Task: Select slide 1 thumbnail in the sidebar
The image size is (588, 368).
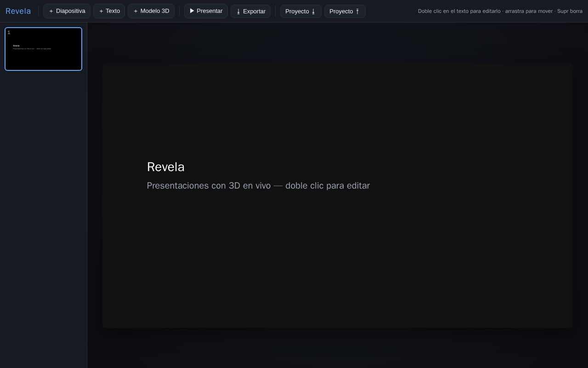Action: tap(44, 49)
